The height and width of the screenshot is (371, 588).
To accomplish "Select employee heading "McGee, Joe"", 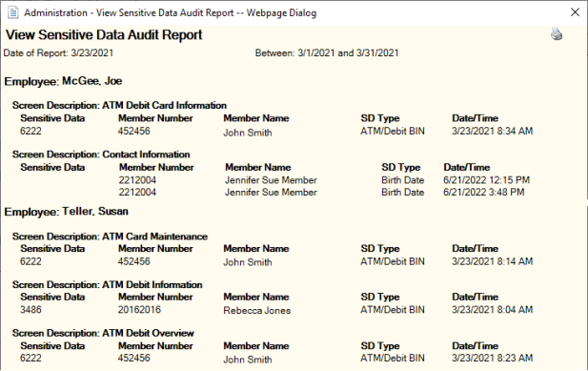I will (x=91, y=81).
